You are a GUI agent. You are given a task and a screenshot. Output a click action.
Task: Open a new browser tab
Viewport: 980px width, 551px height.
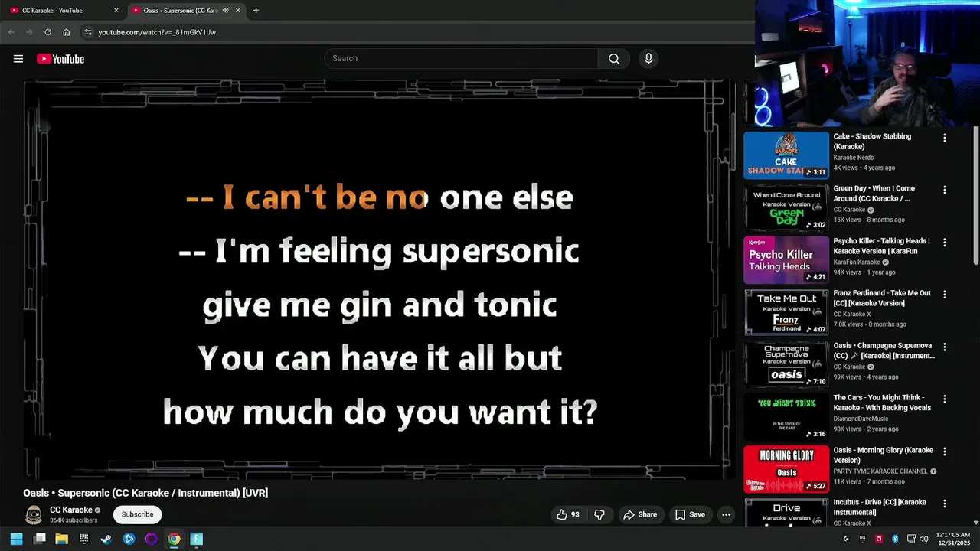[x=256, y=11]
